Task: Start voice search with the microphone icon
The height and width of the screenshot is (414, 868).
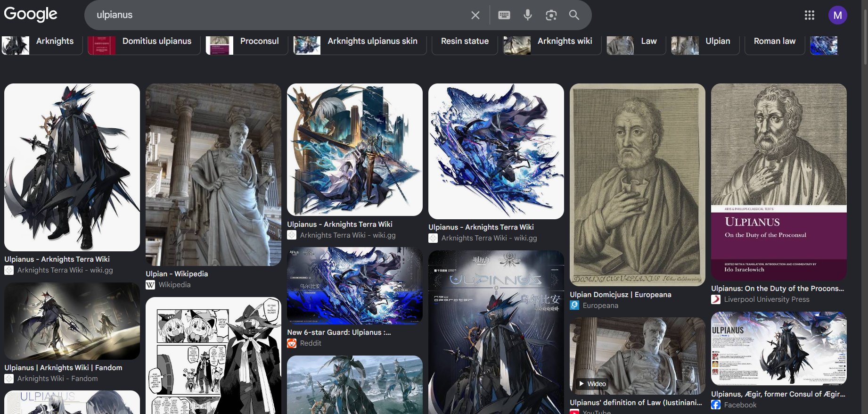Action: (x=528, y=15)
